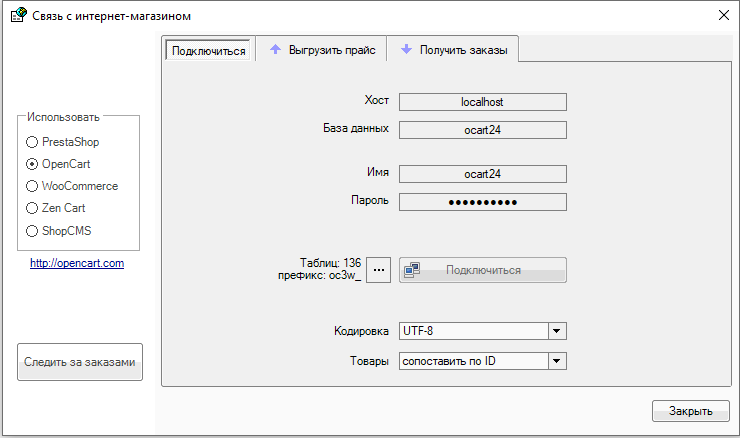Image resolution: width=740 pixels, height=438 pixels.
Task: Click the Хост field with localhost
Action: coord(483,102)
